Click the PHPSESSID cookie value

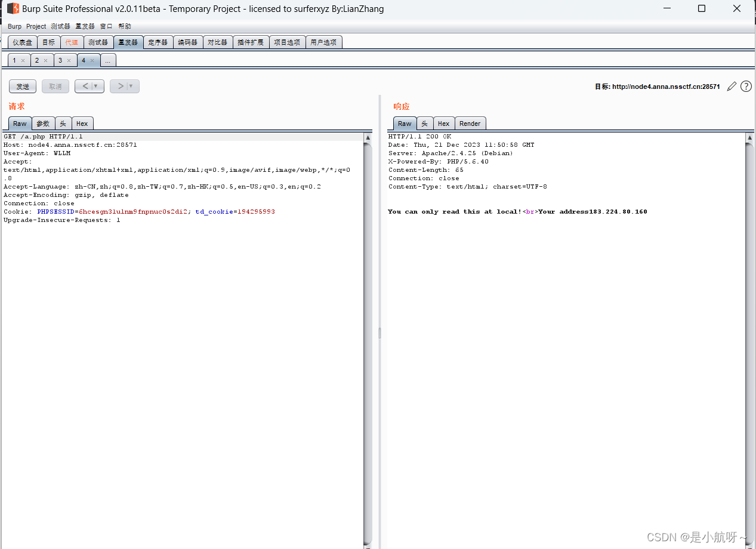(x=134, y=212)
